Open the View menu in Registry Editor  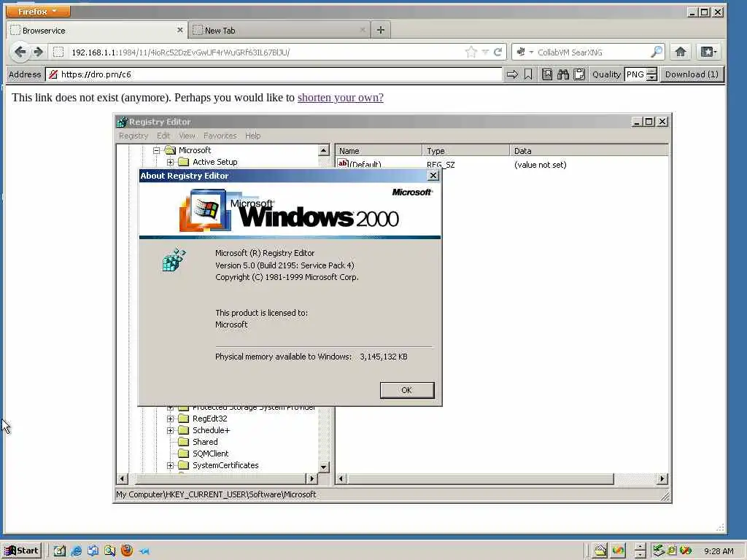click(x=187, y=136)
